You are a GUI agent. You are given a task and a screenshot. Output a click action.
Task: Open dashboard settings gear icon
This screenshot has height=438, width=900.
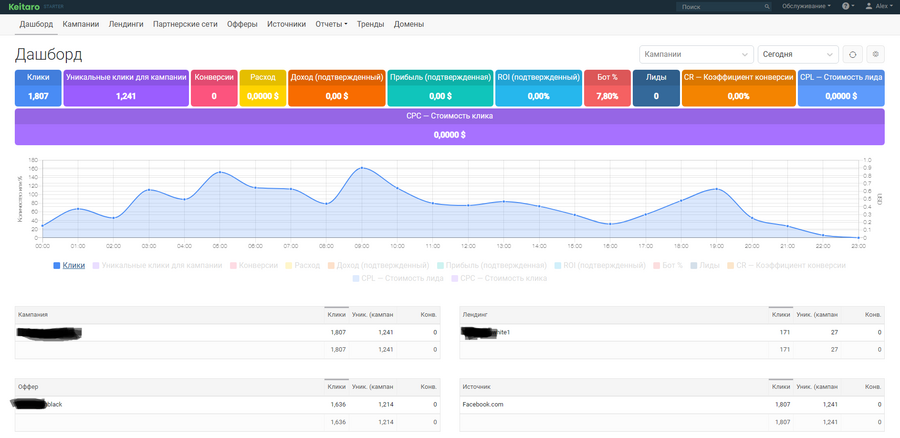tap(875, 54)
